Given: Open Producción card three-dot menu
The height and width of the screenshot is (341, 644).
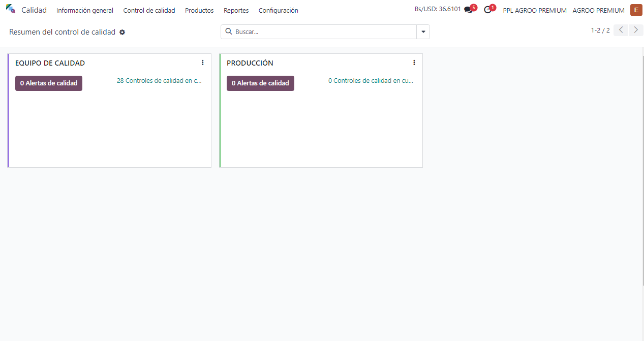Looking at the screenshot, I should click(414, 63).
